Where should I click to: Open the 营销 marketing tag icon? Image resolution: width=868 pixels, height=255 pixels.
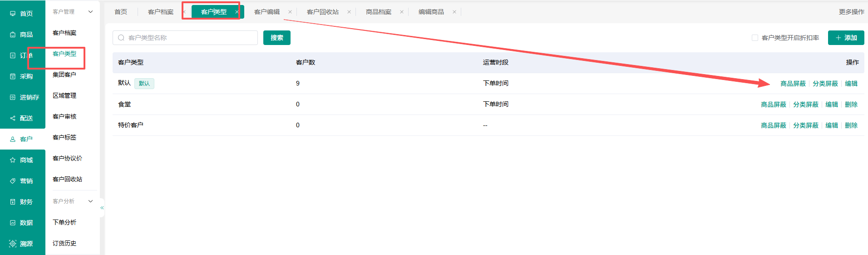(13, 181)
